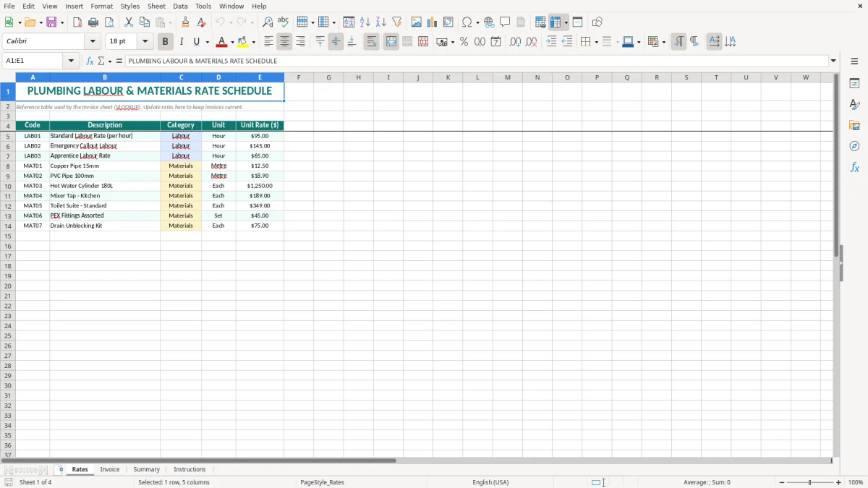Increase cell indent

551,42
